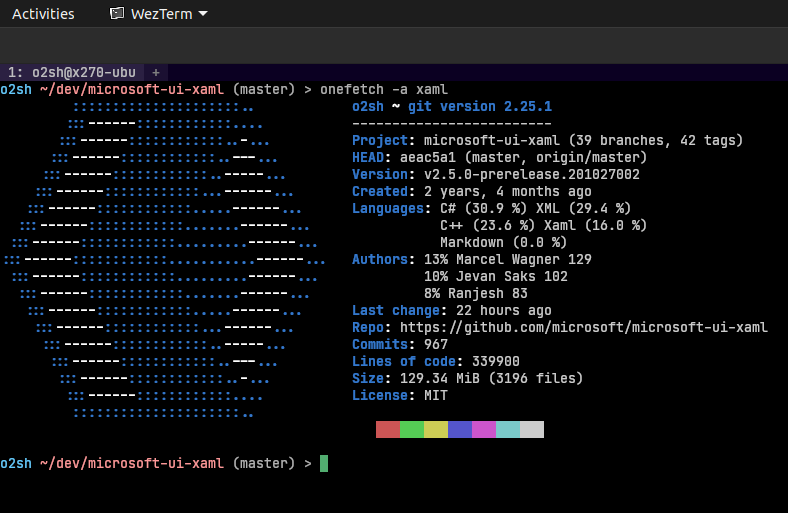The width and height of the screenshot is (788, 513).
Task: Click the 'Languages' label
Action: pos(388,209)
